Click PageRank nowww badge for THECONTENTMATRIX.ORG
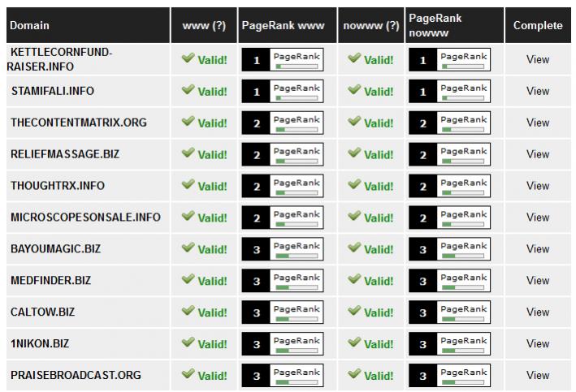The height and width of the screenshot is (392, 576). click(449, 123)
